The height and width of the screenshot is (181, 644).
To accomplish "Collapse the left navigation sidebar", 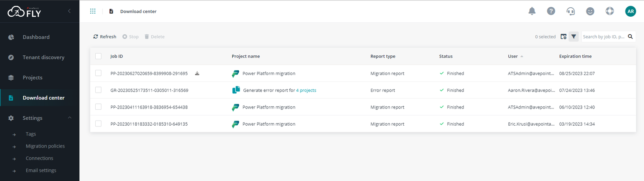I will click(70, 11).
